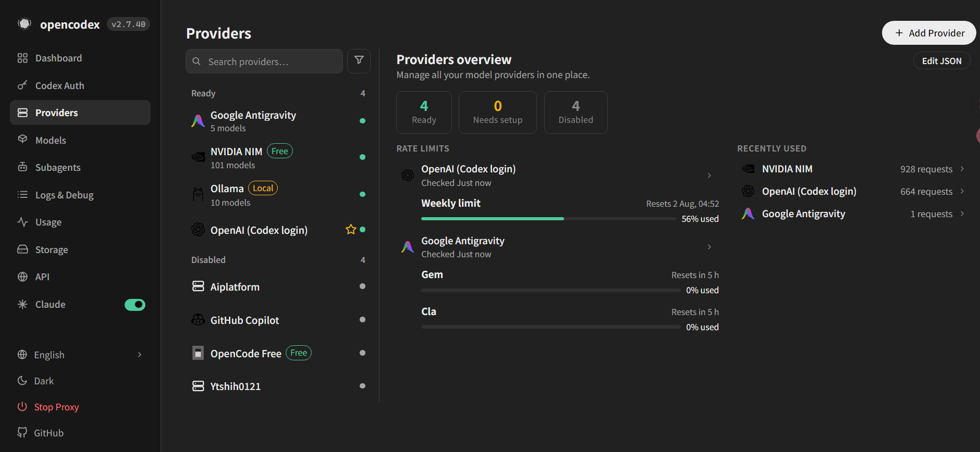Expand OpenAI (Codex login) rate limit chevron

709,175
